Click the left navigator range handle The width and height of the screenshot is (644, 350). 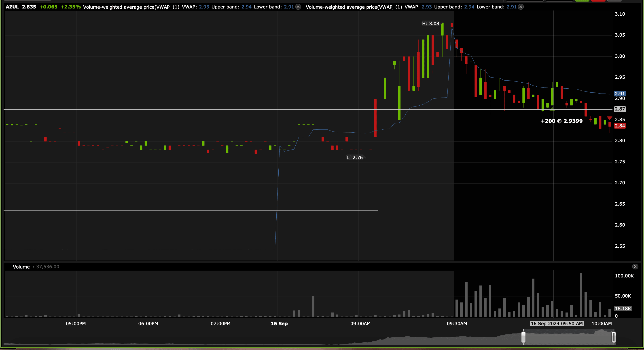coord(523,337)
